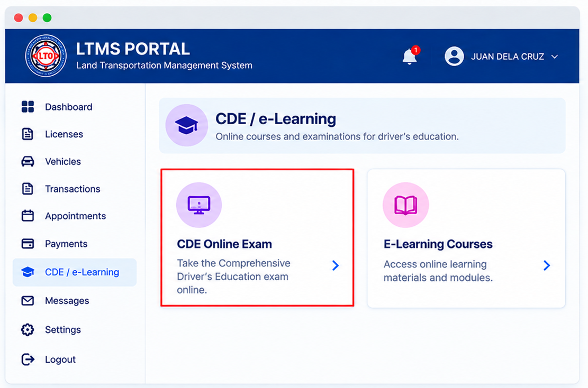Click the LTMS PORTAL title
The width and height of the screenshot is (588, 388).
[133, 49]
